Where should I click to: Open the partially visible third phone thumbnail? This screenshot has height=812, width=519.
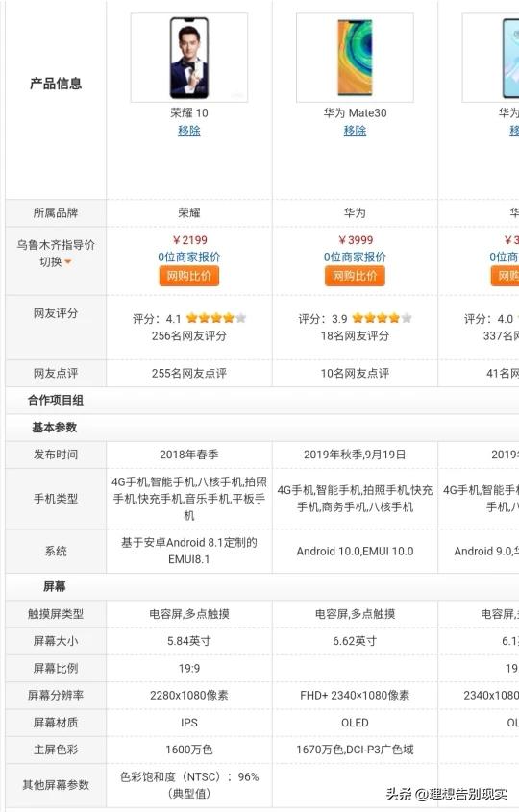click(x=490, y=58)
